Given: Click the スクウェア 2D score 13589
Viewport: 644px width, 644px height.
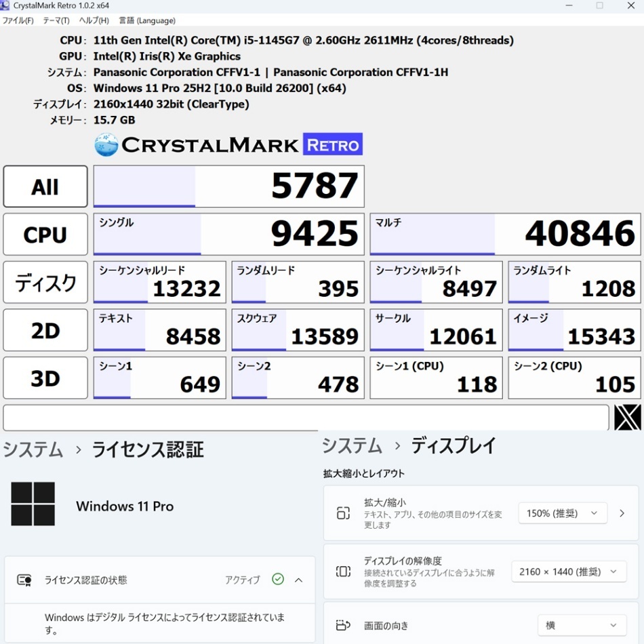Looking at the screenshot, I should (x=298, y=330).
